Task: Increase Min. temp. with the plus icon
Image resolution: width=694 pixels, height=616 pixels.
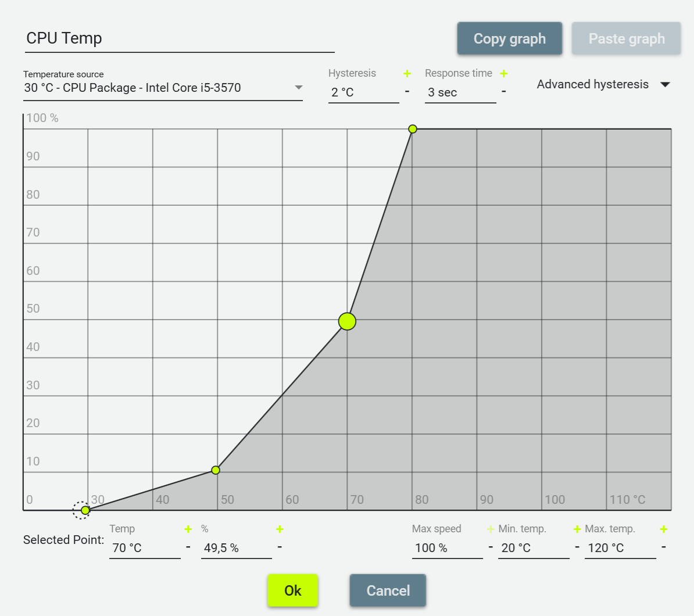Action: [577, 529]
